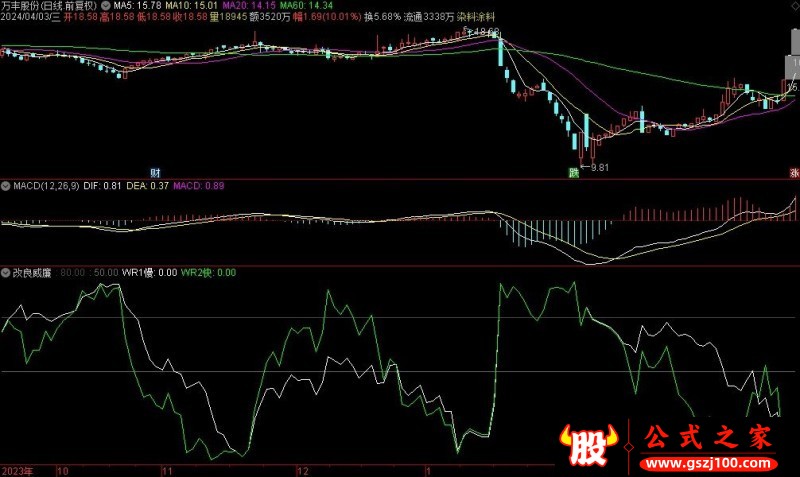Open the 改良威廉 indicator dropdown arrow

click(x=6, y=272)
